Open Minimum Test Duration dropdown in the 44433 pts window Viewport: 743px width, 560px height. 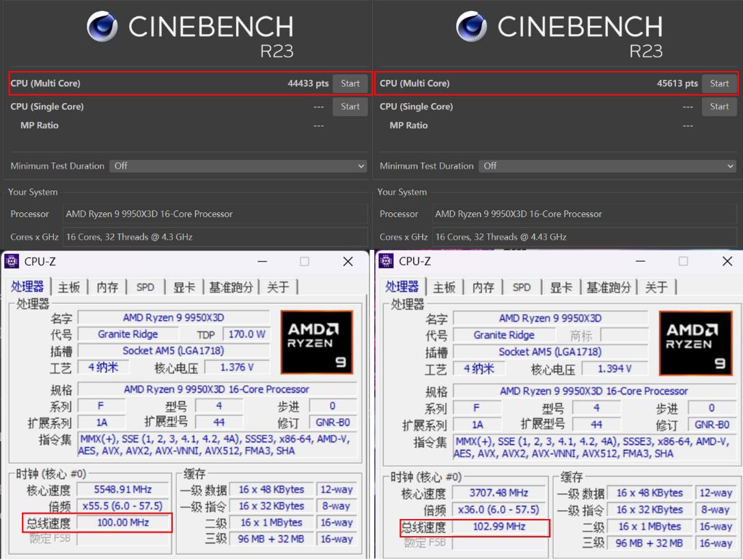238,166
